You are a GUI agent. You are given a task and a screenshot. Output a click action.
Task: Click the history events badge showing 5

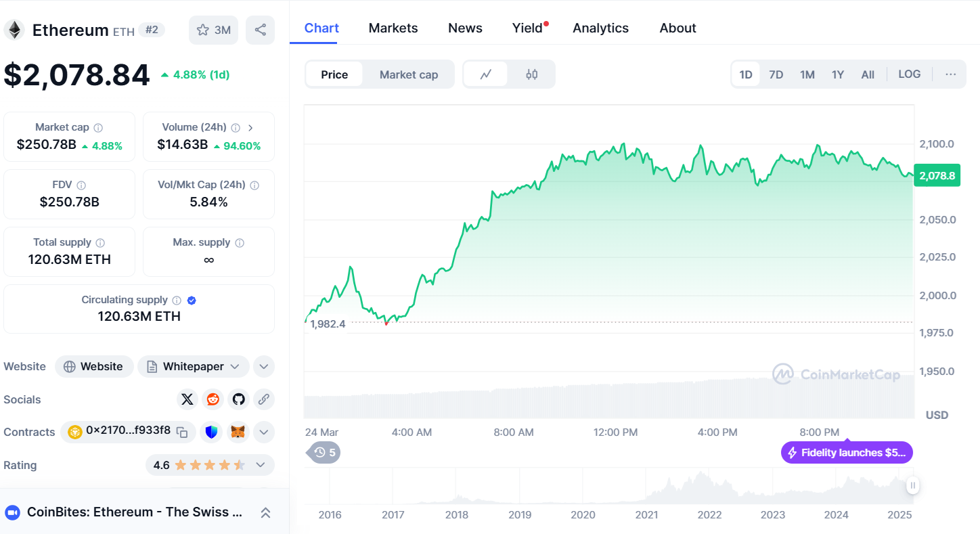(324, 452)
